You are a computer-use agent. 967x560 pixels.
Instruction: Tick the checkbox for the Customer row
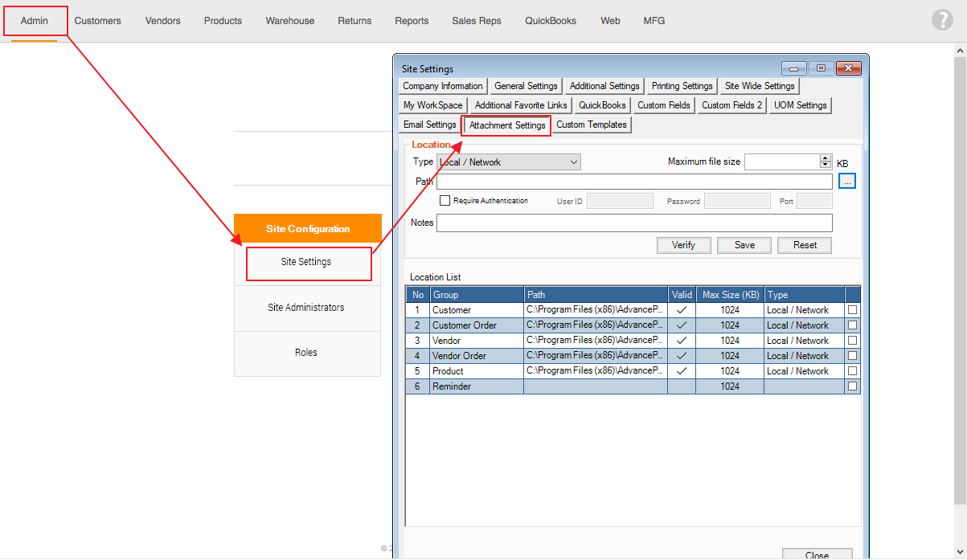(x=852, y=310)
